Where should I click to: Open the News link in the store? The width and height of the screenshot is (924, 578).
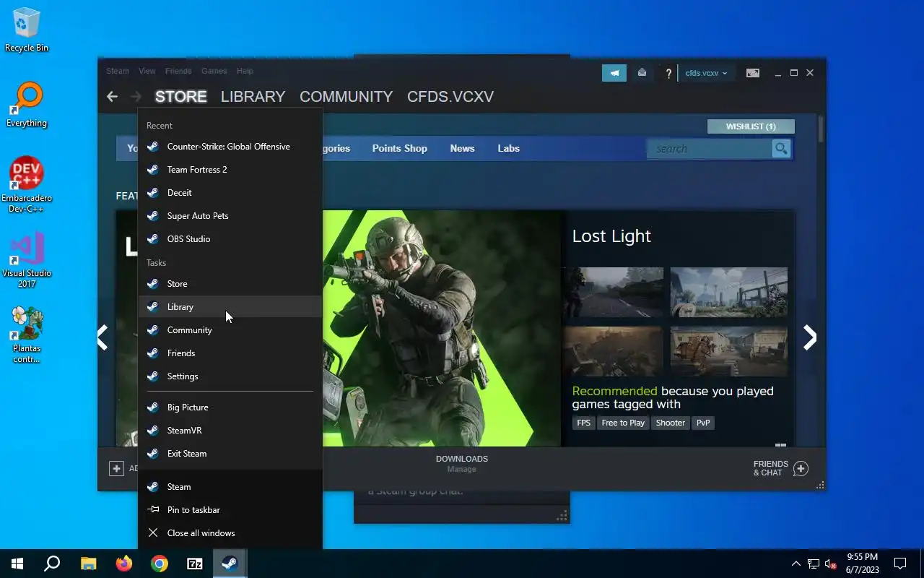pos(462,148)
